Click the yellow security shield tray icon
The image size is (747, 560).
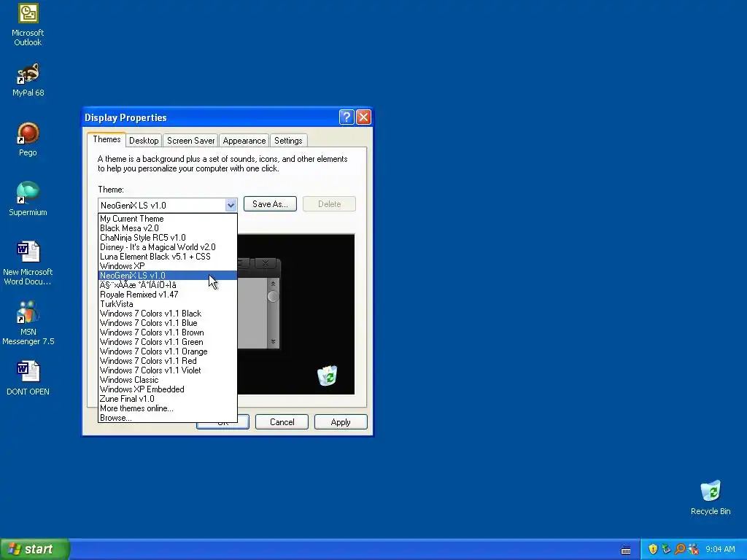653,549
